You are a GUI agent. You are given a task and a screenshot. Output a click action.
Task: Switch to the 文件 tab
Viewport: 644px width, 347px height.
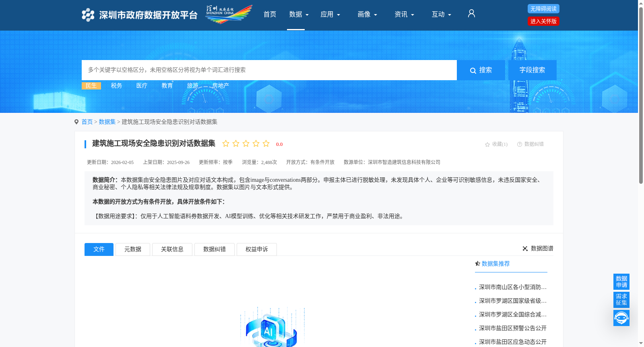pyautogui.click(x=99, y=249)
